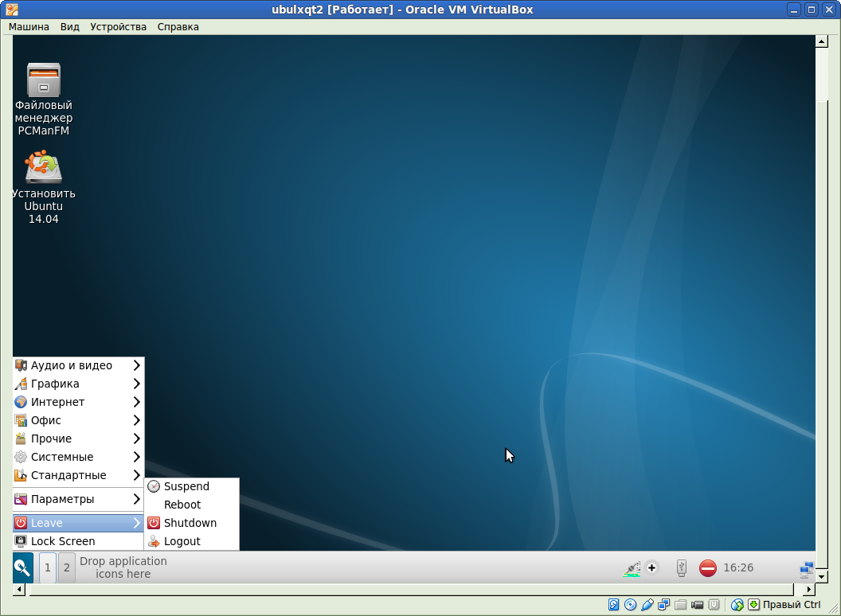Screen dimensions: 841x616
Task: Click the LXQt main menu button
Action: [x=22, y=567]
